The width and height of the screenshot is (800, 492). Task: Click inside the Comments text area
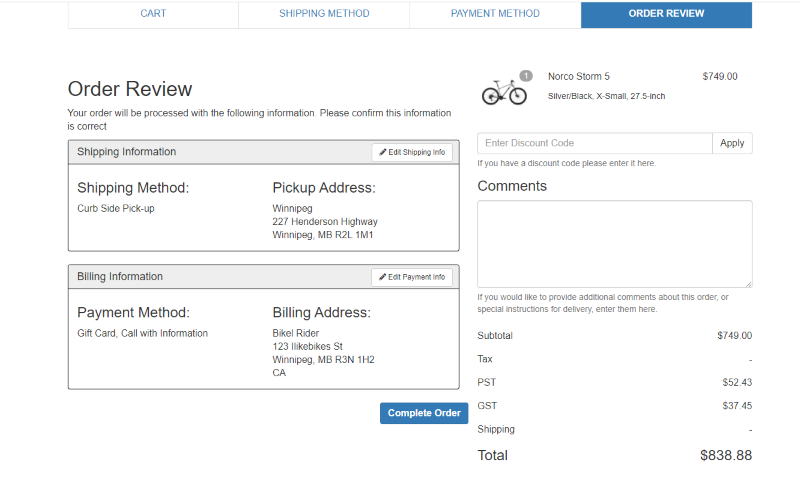[x=614, y=244]
